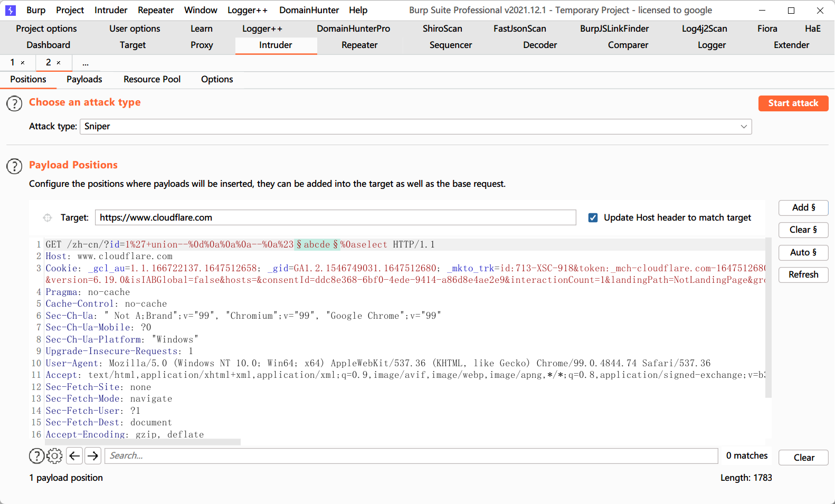Screen dimensions: 835x504
Task: Switch to the Repeater tool tab
Action: click(359, 45)
